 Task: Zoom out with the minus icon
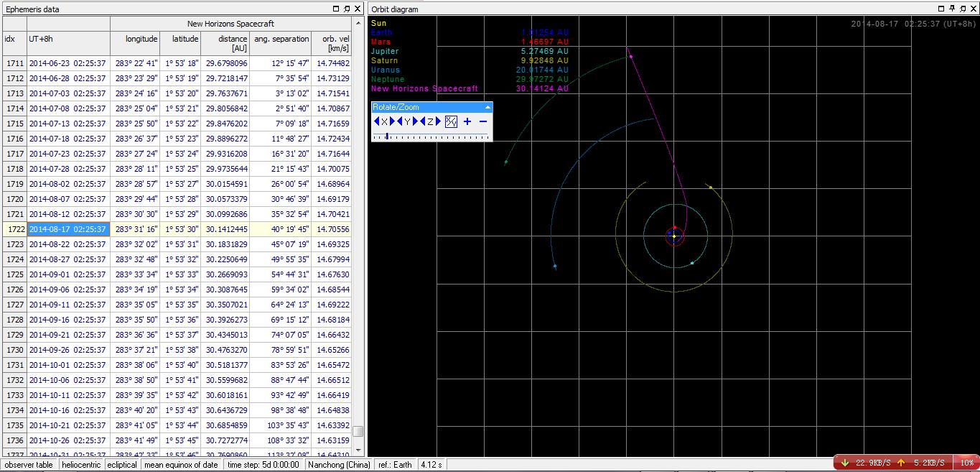(483, 121)
